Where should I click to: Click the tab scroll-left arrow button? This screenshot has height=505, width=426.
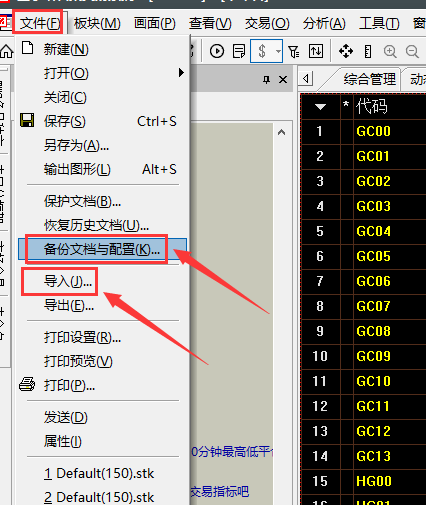tap(306, 79)
